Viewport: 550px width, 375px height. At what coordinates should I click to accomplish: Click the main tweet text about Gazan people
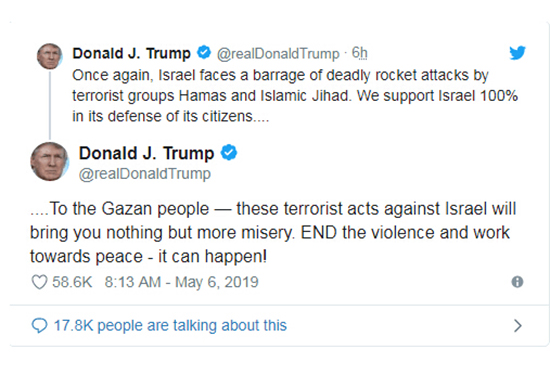coord(273,233)
